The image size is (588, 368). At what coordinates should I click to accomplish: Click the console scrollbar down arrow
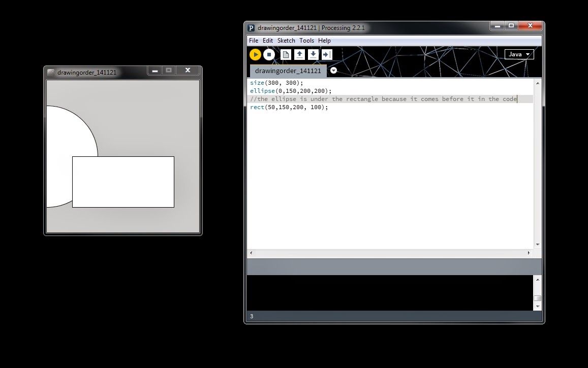538,306
